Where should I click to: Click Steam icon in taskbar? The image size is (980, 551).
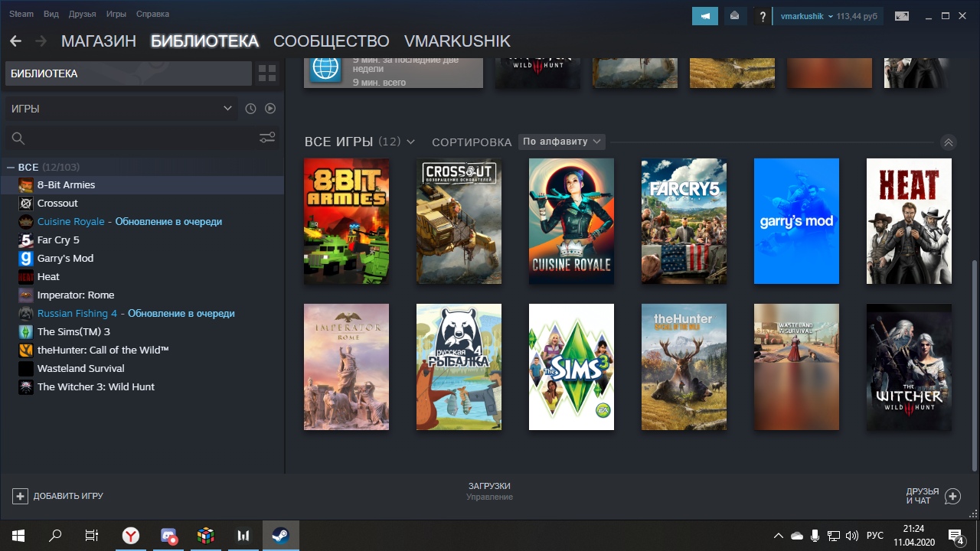pyautogui.click(x=280, y=536)
